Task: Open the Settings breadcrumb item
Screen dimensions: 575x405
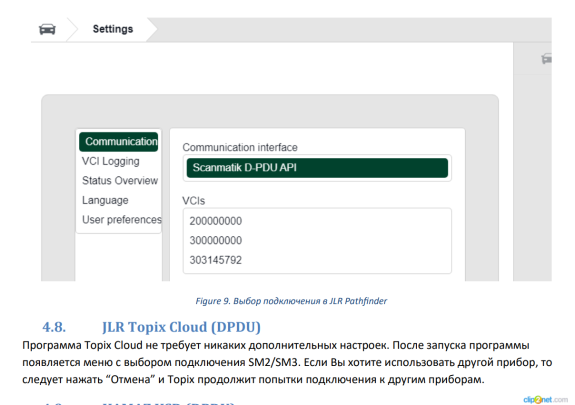Action: point(113,29)
